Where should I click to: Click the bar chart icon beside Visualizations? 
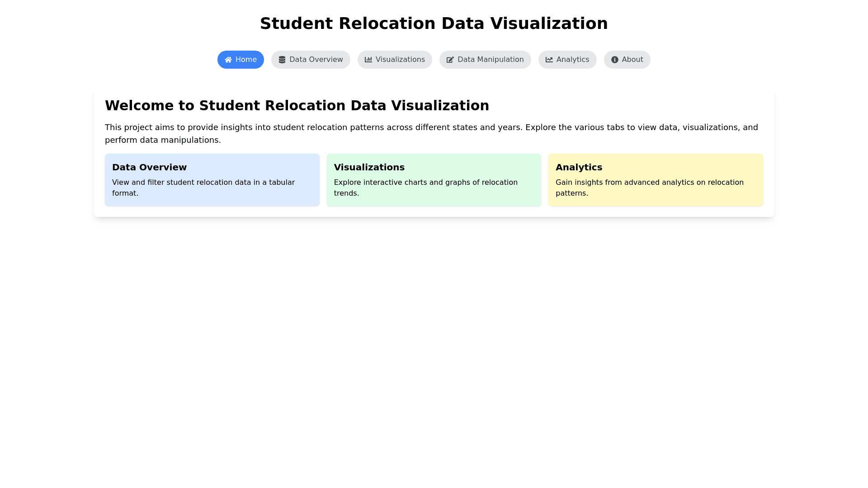(x=368, y=60)
